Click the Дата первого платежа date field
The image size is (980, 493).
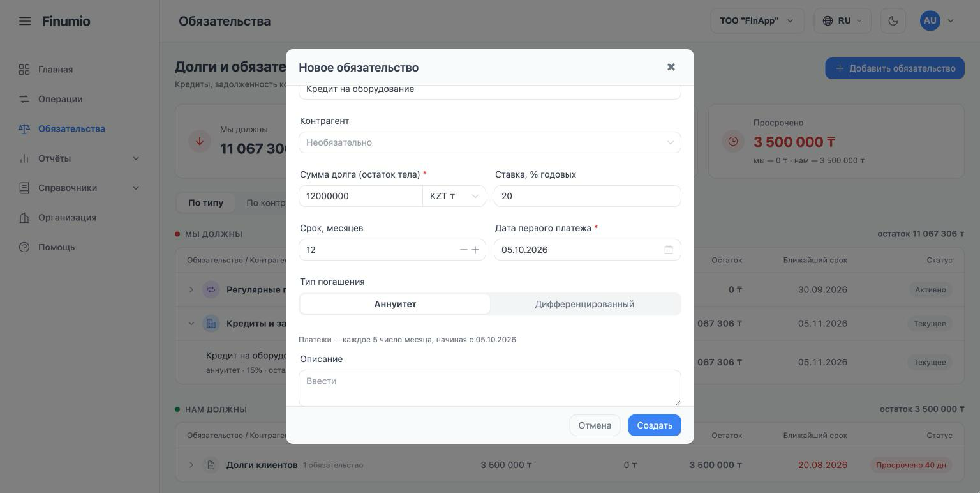588,250
